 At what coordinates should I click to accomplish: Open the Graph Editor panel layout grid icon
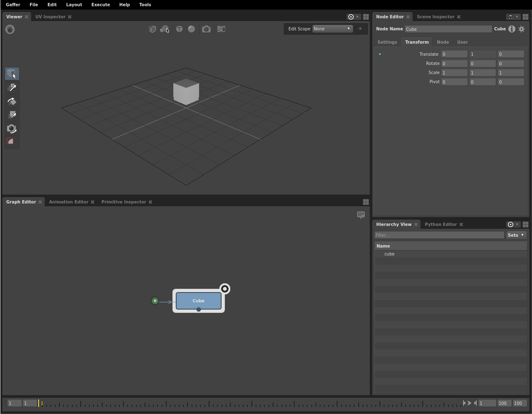pyautogui.click(x=366, y=202)
